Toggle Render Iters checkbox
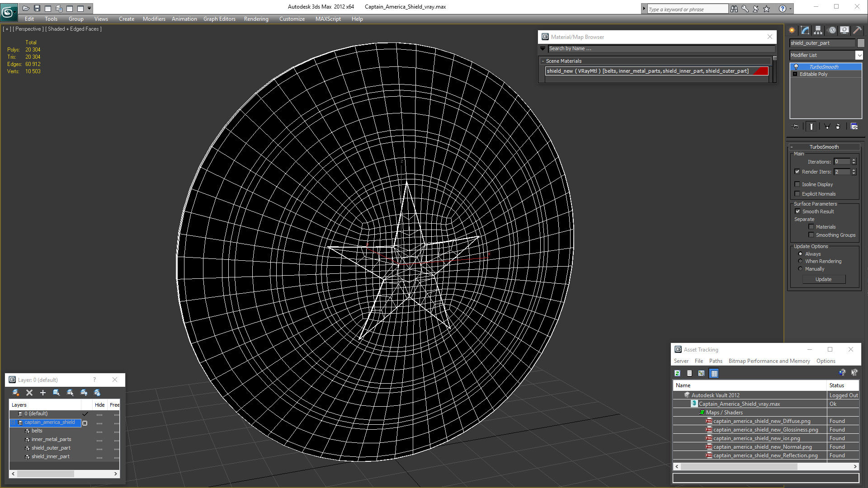Image resolution: width=868 pixels, height=488 pixels. tap(797, 172)
